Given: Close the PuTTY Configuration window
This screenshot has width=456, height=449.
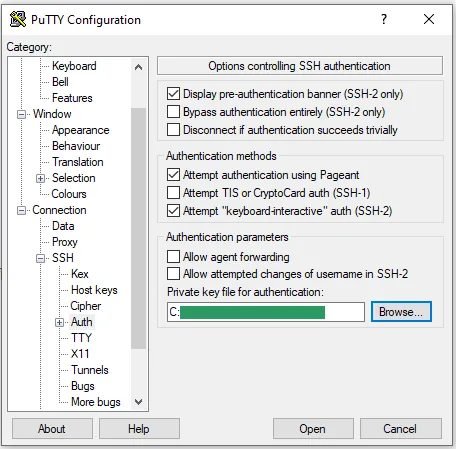Looking at the screenshot, I should pos(429,19).
